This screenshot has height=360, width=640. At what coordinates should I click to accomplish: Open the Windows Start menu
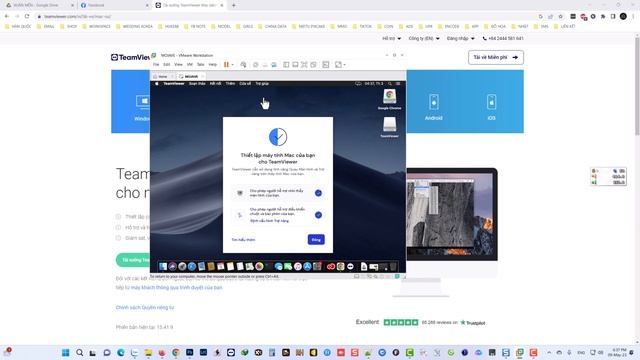65,353
